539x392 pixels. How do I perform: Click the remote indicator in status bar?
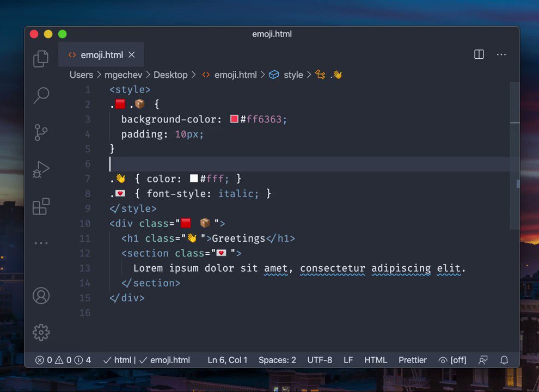coord(483,360)
